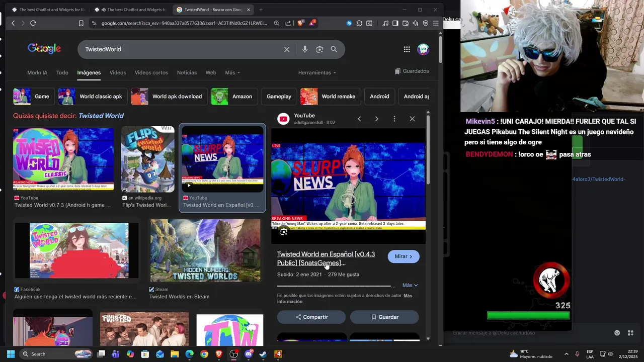Open the emoji picker in the chat
Viewport: 644px width, 362px height.
click(x=617, y=333)
